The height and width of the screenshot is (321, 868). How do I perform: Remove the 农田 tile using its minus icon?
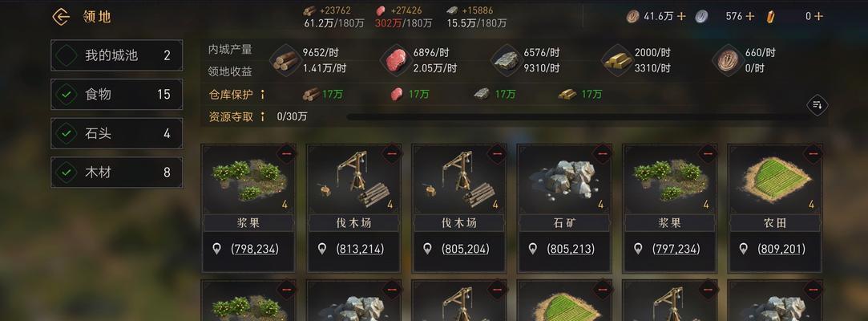click(813, 153)
